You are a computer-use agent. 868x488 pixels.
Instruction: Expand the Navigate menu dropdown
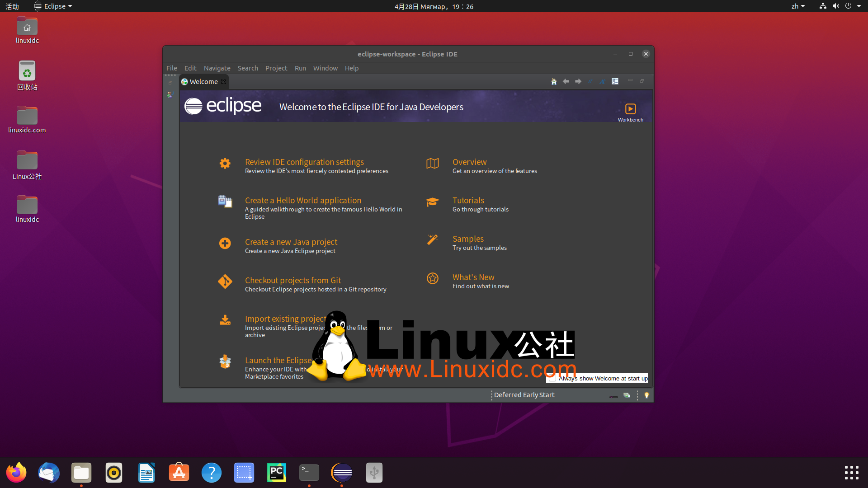pos(217,68)
